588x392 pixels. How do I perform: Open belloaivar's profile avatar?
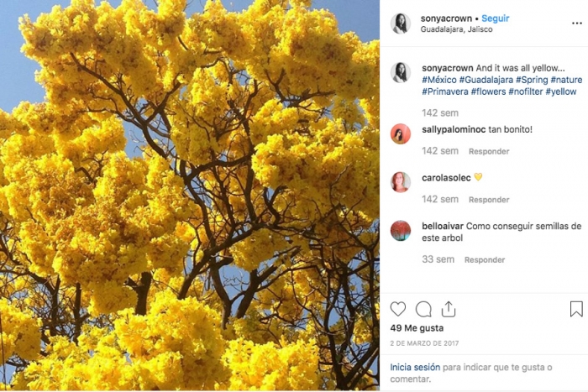tap(401, 231)
